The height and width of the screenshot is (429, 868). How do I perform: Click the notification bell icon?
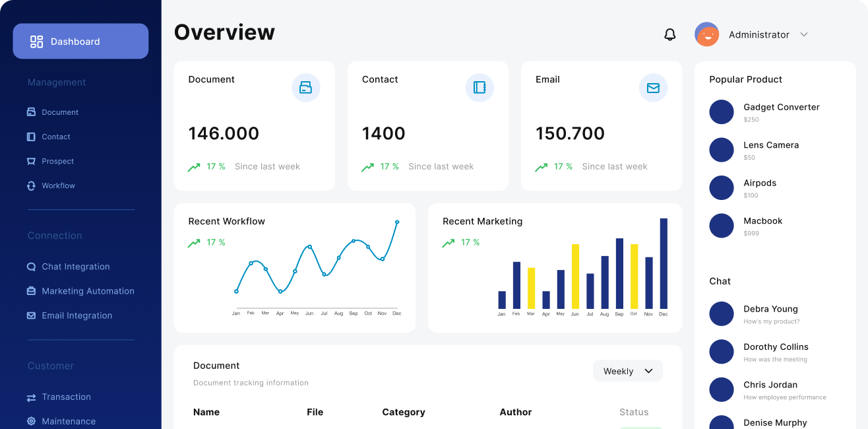click(669, 34)
